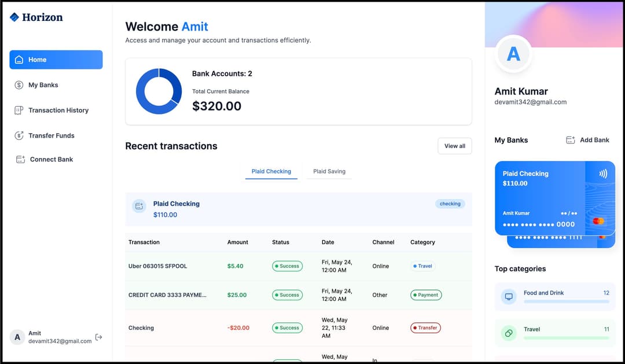
Task: Select the Travel tag on Uber transaction
Action: click(423, 266)
